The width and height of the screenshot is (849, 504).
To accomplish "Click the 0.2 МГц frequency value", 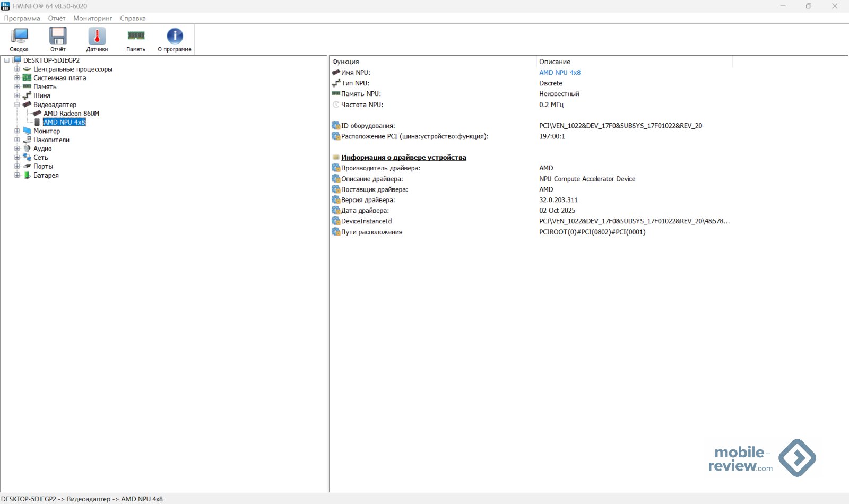I will 551,105.
